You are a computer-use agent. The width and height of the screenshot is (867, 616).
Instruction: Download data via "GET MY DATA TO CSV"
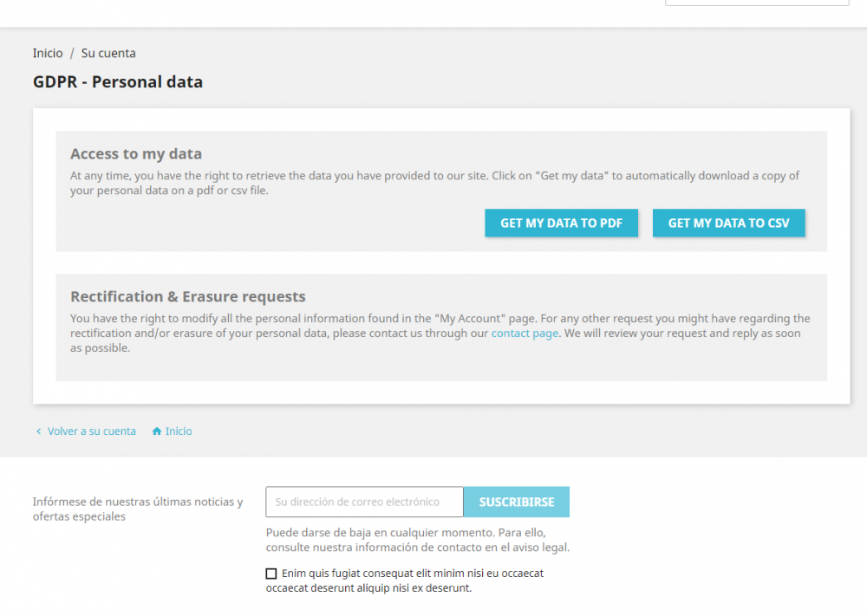[728, 223]
